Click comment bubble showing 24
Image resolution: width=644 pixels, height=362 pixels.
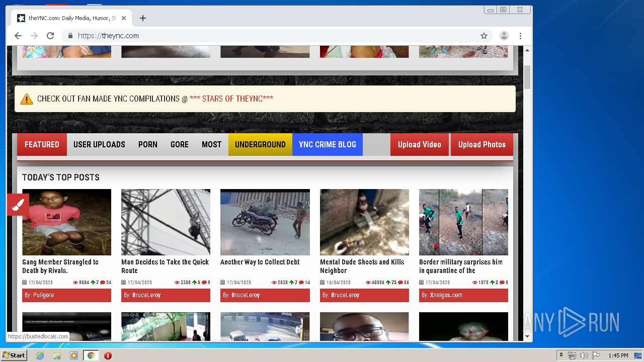pyautogui.click(x=103, y=283)
